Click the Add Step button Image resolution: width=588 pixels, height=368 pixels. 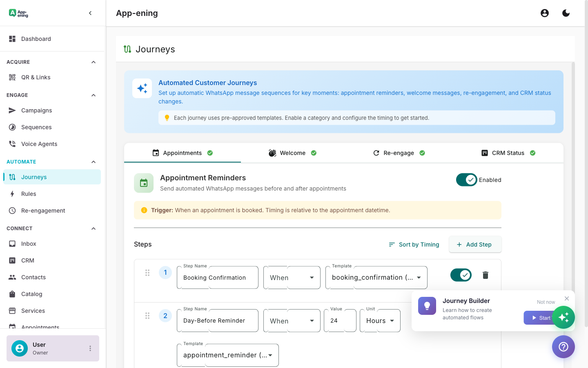pos(475,244)
